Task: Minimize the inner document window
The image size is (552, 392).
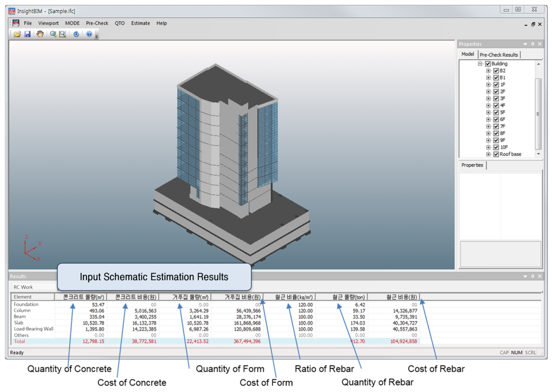Action: pos(526,24)
